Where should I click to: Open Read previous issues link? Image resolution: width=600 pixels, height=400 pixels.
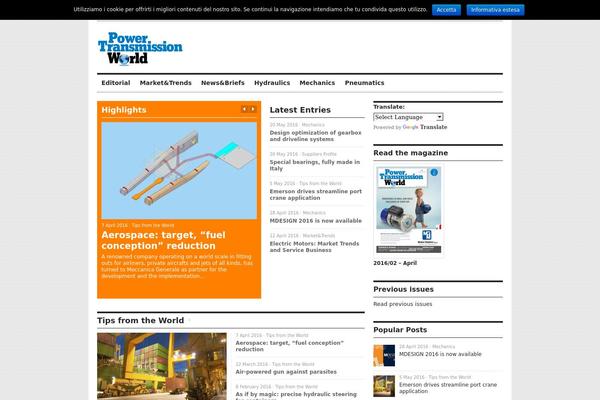tap(403, 304)
